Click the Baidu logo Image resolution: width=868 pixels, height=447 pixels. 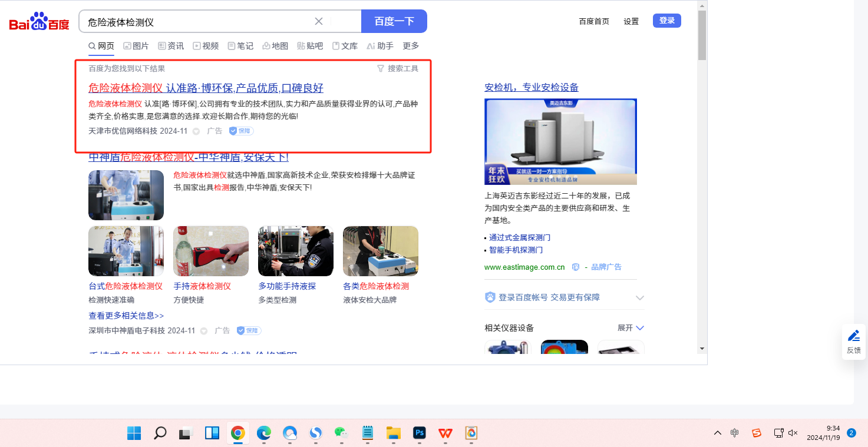[39, 22]
